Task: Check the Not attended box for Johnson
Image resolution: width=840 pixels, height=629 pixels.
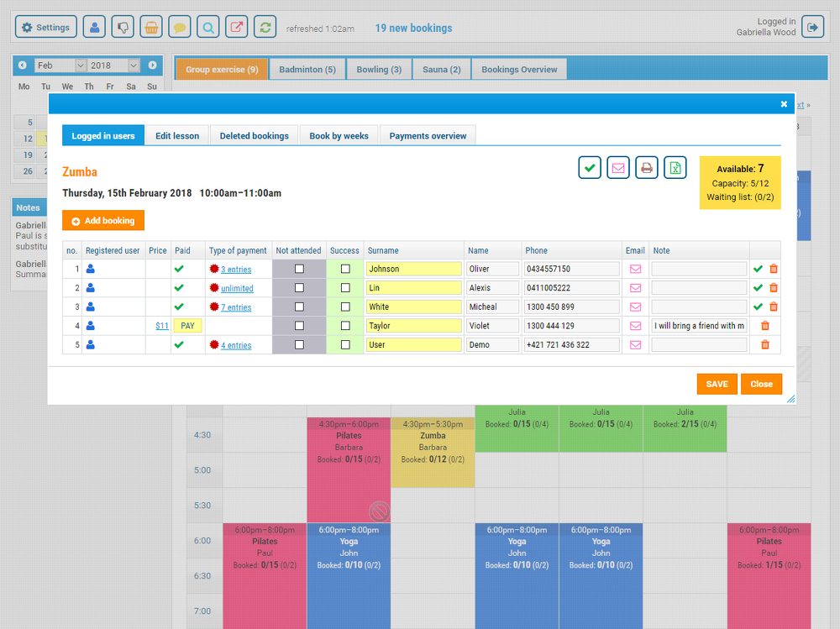Action: click(x=298, y=268)
